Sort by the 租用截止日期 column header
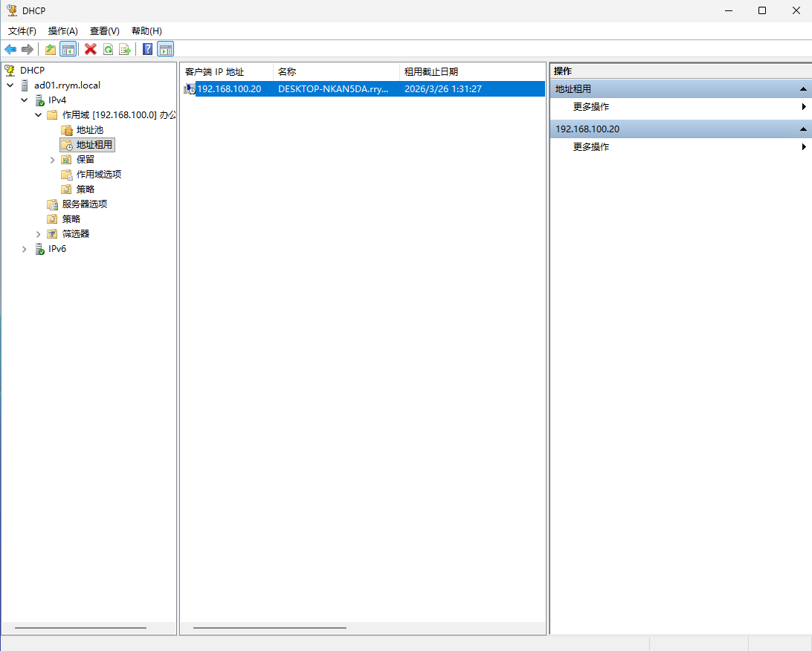Image resolution: width=812 pixels, height=651 pixels. 431,72
